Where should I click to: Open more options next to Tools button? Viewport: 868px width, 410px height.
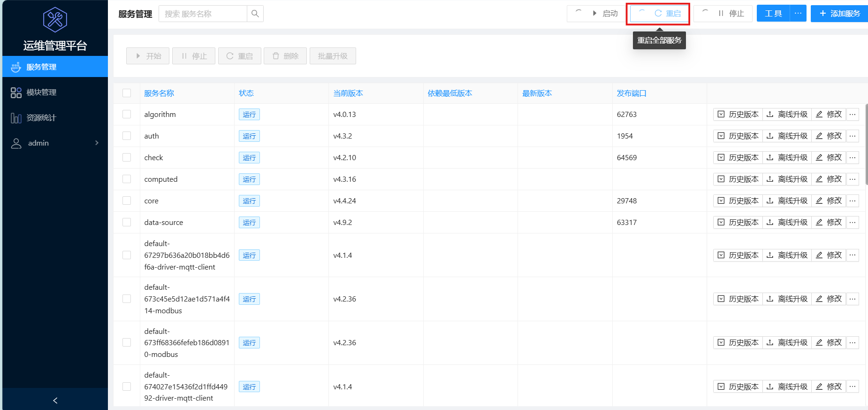[x=798, y=14]
